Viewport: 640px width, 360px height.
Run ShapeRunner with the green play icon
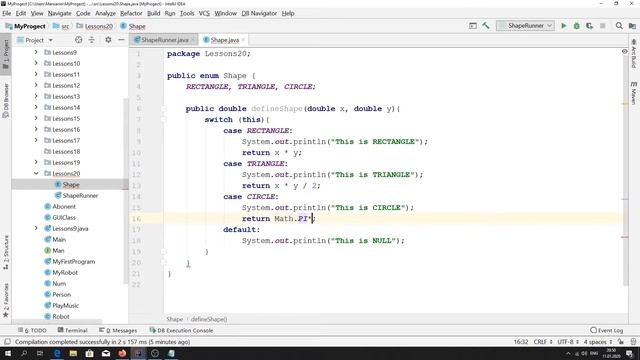click(x=564, y=26)
